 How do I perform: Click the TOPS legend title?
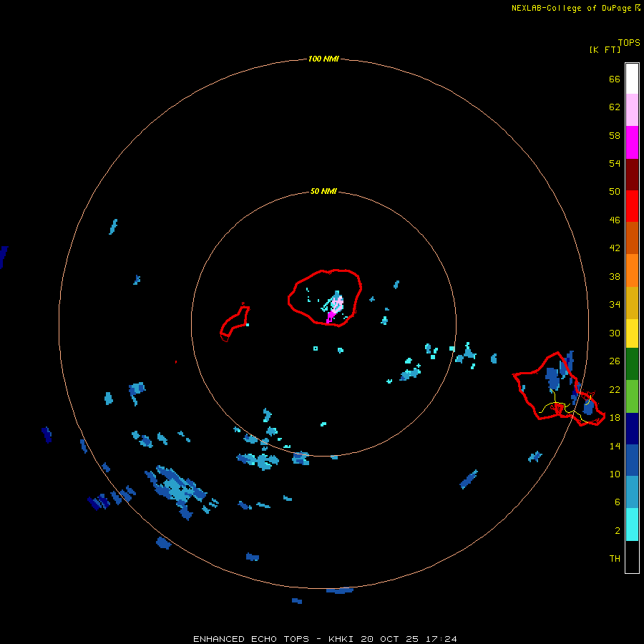pyautogui.click(x=629, y=43)
